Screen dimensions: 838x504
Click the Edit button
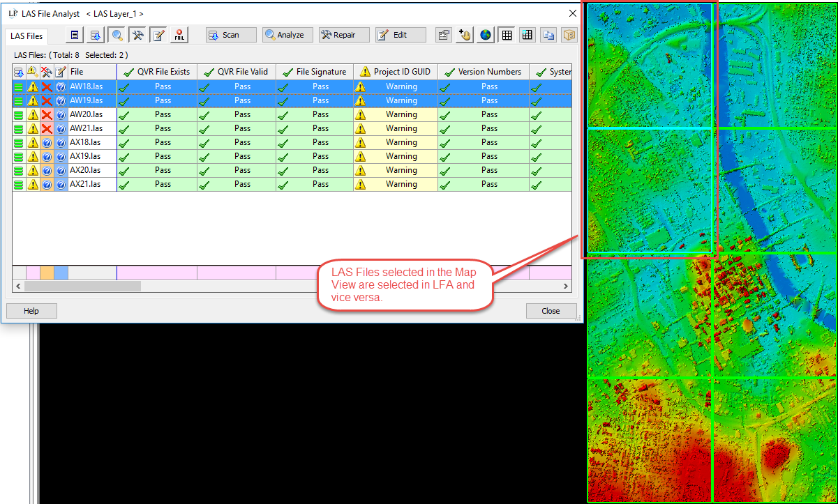[401, 35]
